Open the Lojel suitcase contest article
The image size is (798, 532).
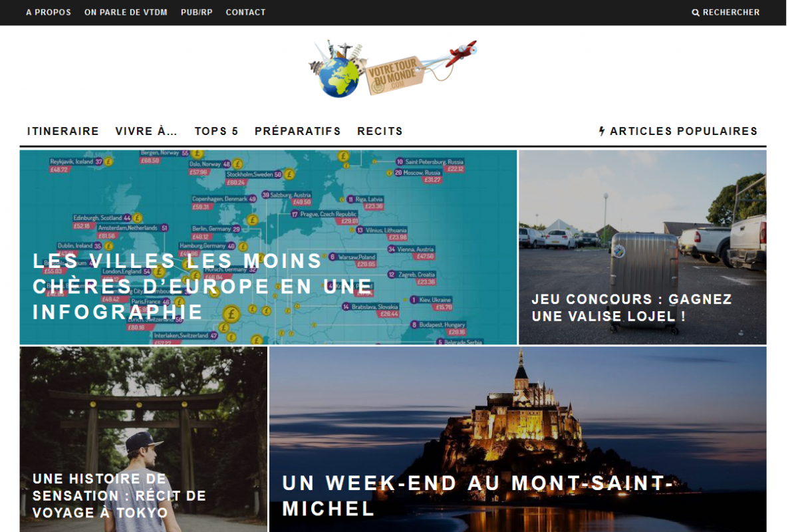point(642,247)
